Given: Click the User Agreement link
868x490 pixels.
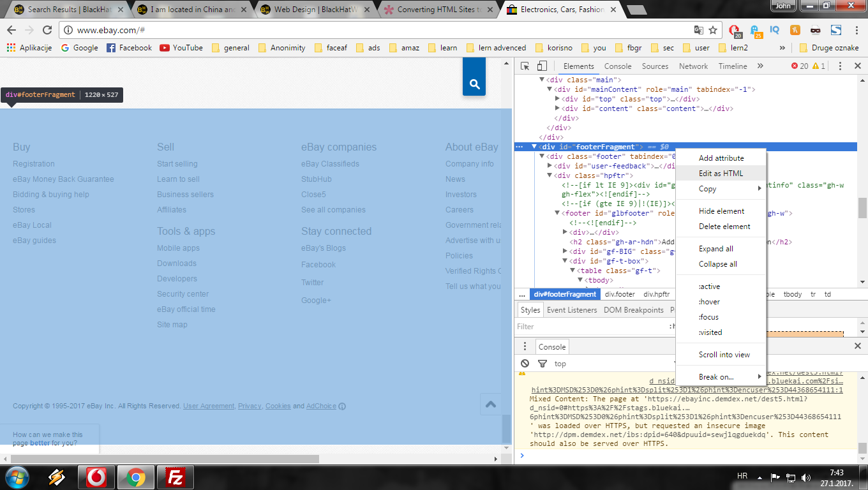Looking at the screenshot, I should coord(209,406).
